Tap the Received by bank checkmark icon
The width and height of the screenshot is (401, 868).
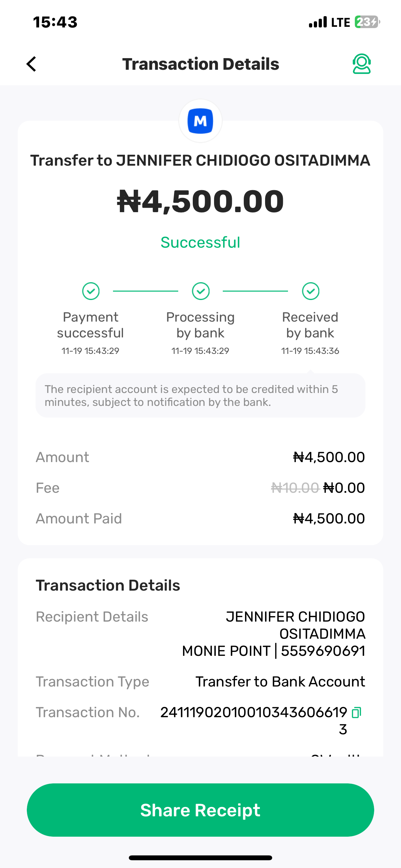click(x=310, y=291)
